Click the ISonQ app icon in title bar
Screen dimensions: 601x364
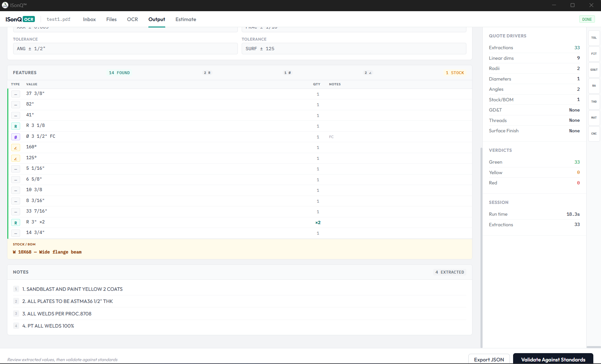pos(5,5)
